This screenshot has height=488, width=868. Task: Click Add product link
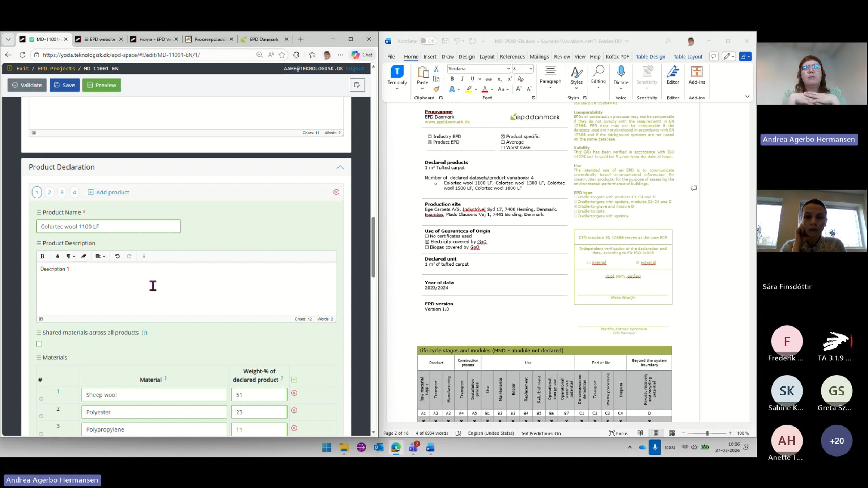(x=109, y=192)
